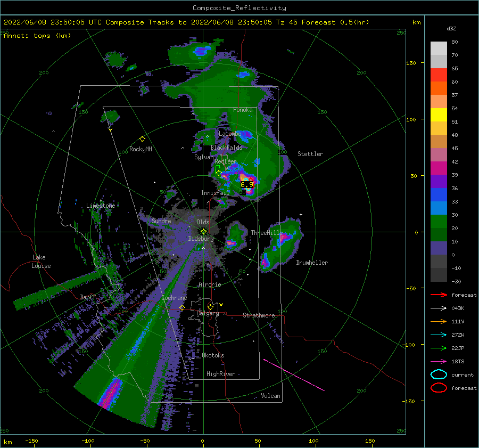Click the Olds city label
This screenshot has width=479, height=448.
(x=203, y=222)
